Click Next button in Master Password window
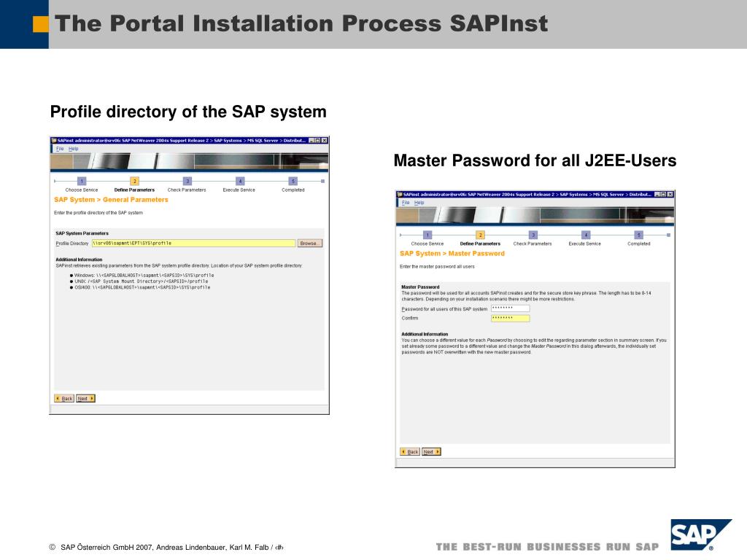The image size is (747, 560). point(432,451)
